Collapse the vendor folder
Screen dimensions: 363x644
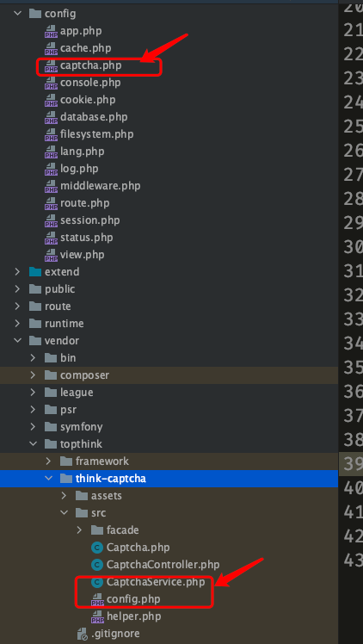click(x=17, y=340)
